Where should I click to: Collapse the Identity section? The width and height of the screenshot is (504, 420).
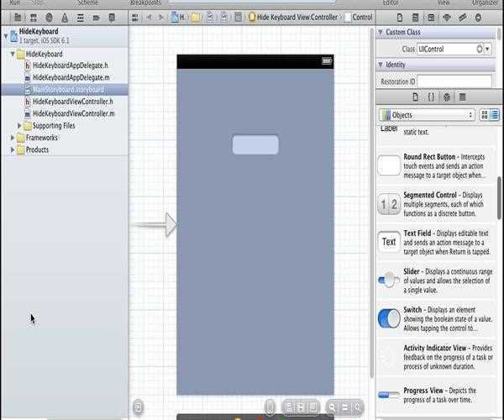pyautogui.click(x=381, y=65)
